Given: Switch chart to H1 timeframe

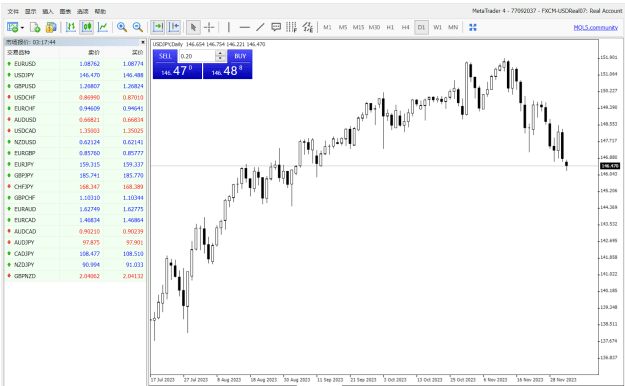Looking at the screenshot, I should click(390, 27).
